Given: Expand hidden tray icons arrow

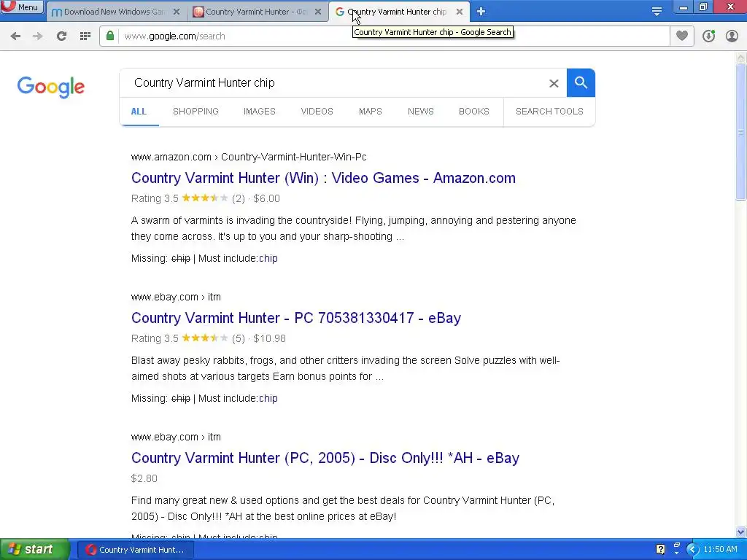Looking at the screenshot, I should click(692, 550).
